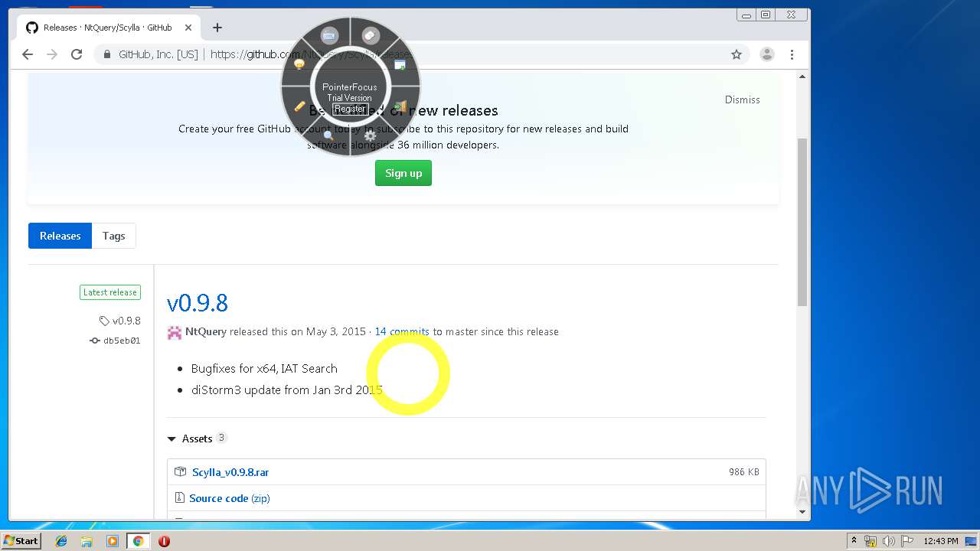Open Windows Explorer folder from taskbar

pyautogui.click(x=87, y=541)
